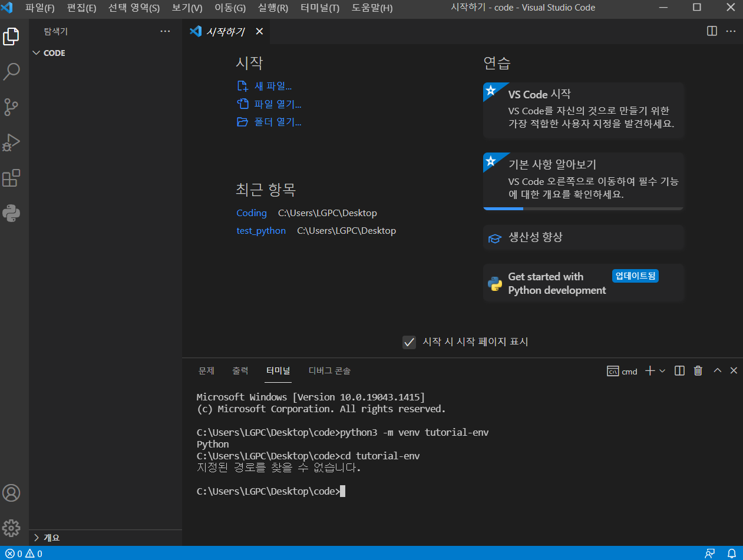Open the 편집(E) menu
Viewport: 743px width, 560px height.
81,8
